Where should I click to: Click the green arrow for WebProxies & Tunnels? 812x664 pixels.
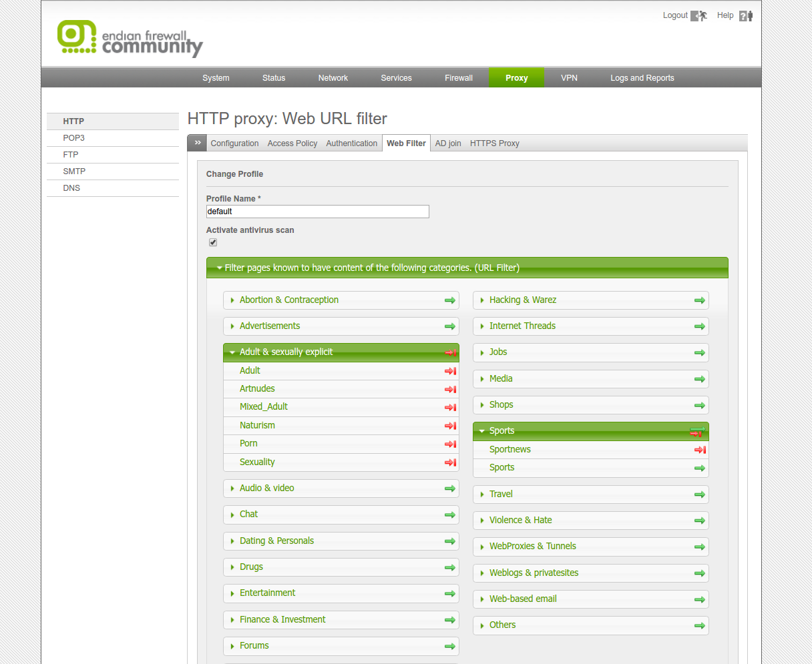pos(700,547)
